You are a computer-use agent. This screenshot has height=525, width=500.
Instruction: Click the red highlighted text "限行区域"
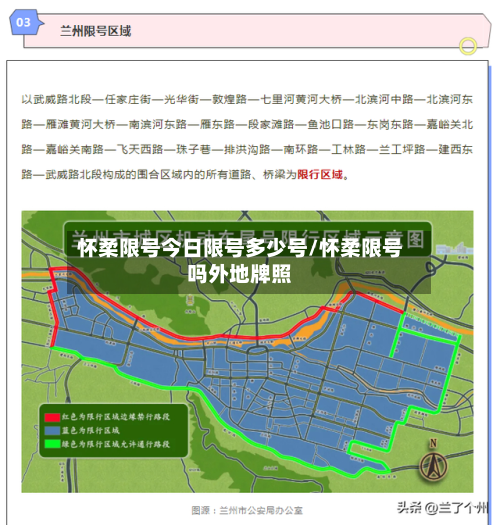pos(320,174)
